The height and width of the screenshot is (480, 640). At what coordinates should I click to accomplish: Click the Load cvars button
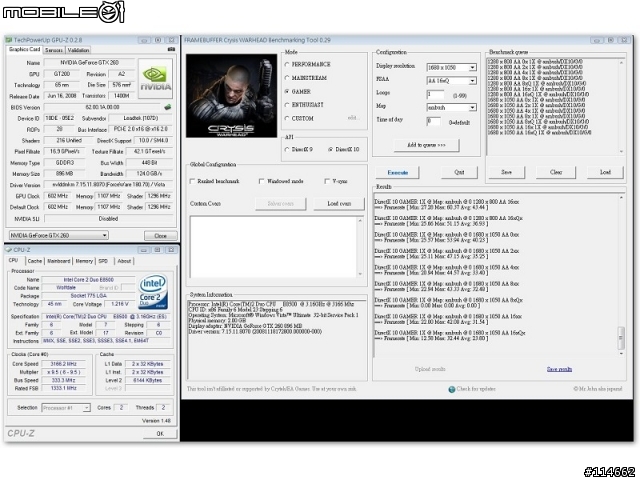point(339,204)
